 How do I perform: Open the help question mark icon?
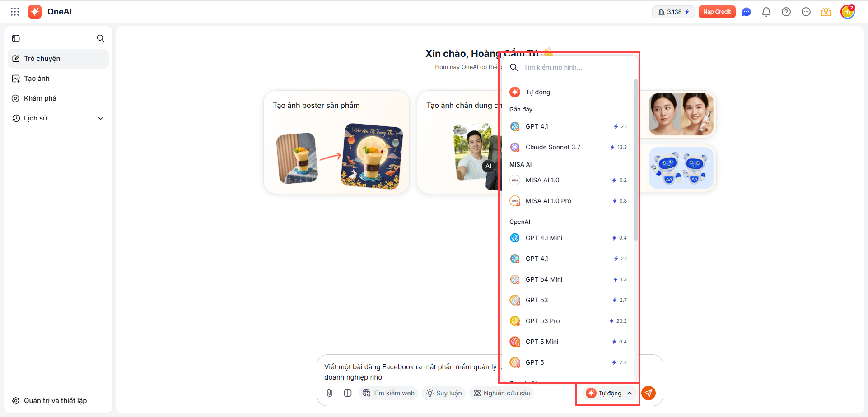point(786,12)
